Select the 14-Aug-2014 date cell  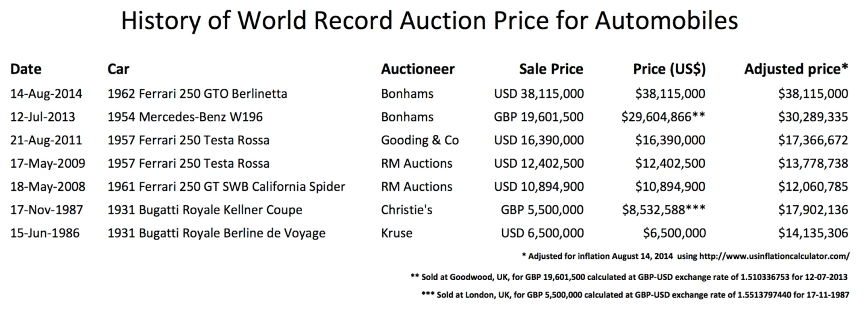tap(46, 94)
